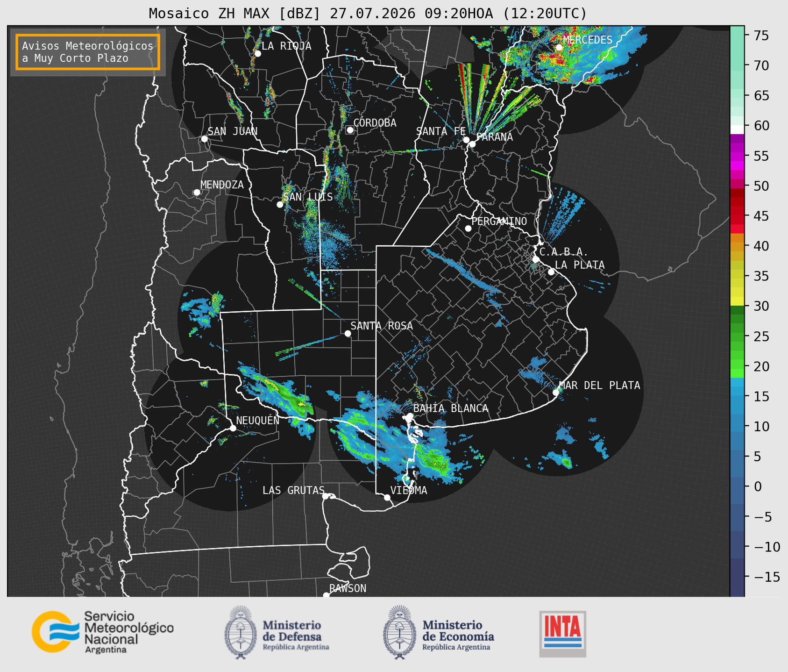Image resolution: width=788 pixels, height=672 pixels.
Task: Click the 45 dBZ red color band
Action: [x=737, y=216]
